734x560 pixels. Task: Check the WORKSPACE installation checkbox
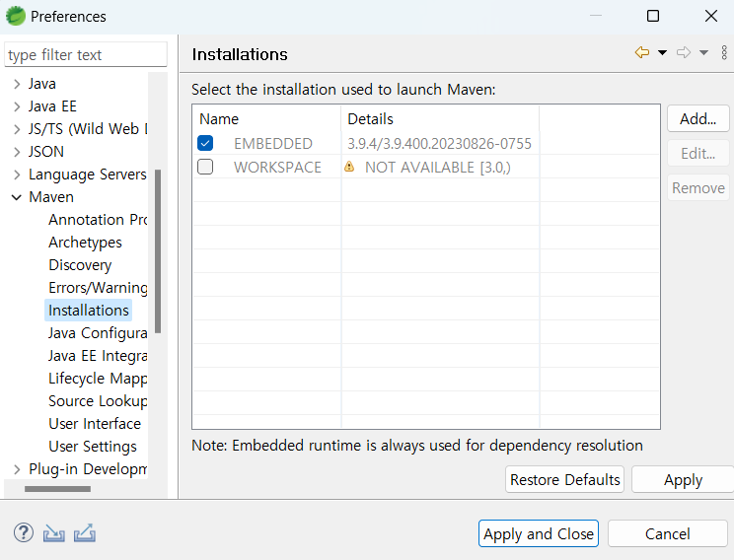205,167
